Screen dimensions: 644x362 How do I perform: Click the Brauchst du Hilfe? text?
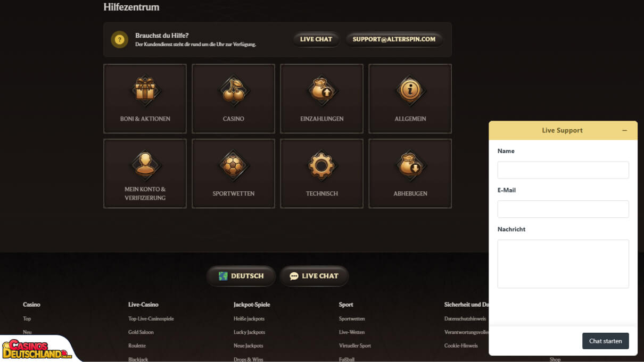click(x=162, y=36)
